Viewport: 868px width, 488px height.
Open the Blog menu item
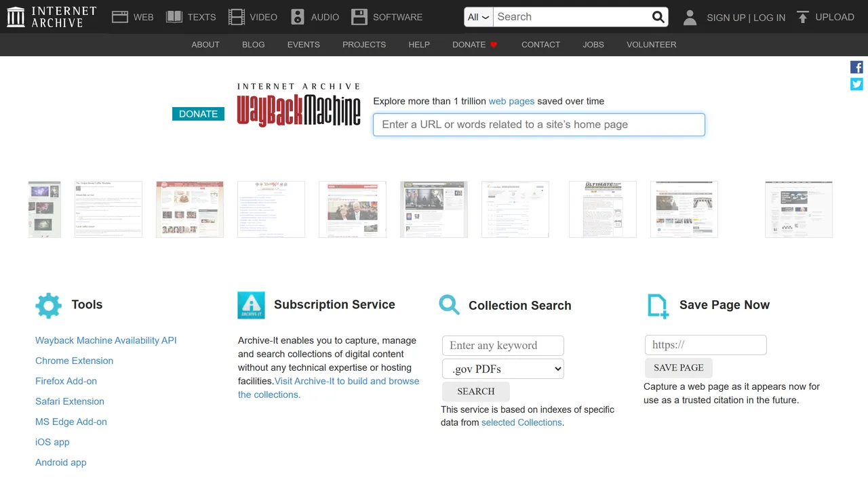tap(254, 45)
